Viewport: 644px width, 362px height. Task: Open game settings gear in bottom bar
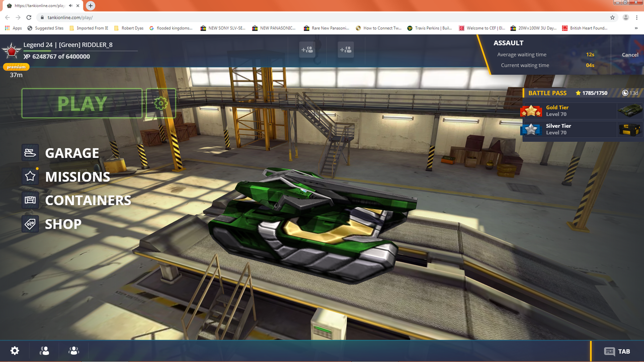(x=15, y=351)
